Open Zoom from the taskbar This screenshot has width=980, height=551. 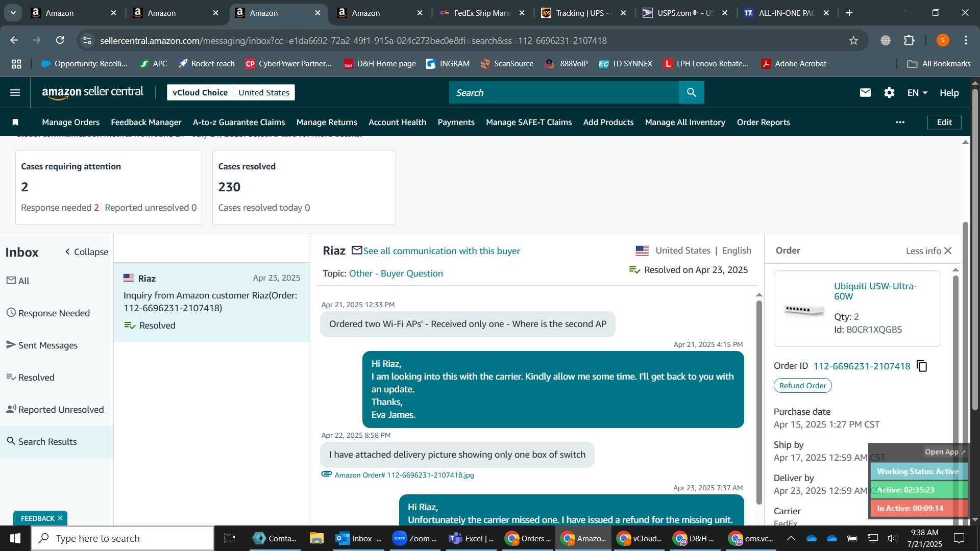pos(414,538)
